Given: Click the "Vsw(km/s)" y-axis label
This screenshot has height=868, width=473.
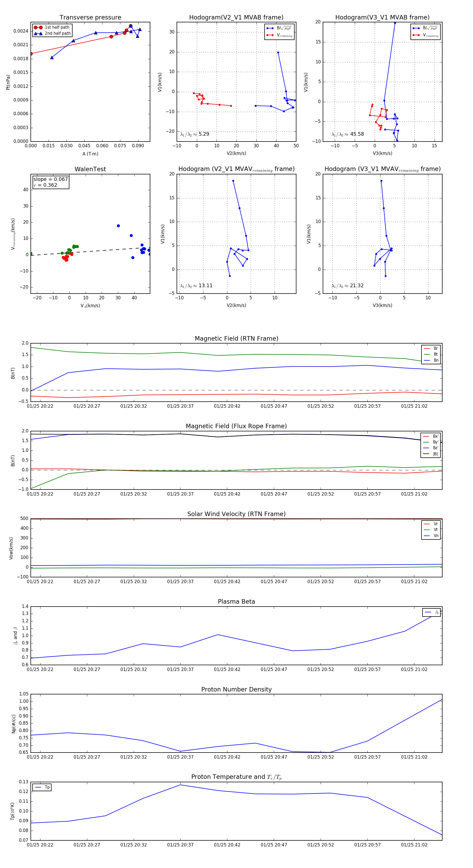Looking at the screenshot, I should click(x=11, y=548).
